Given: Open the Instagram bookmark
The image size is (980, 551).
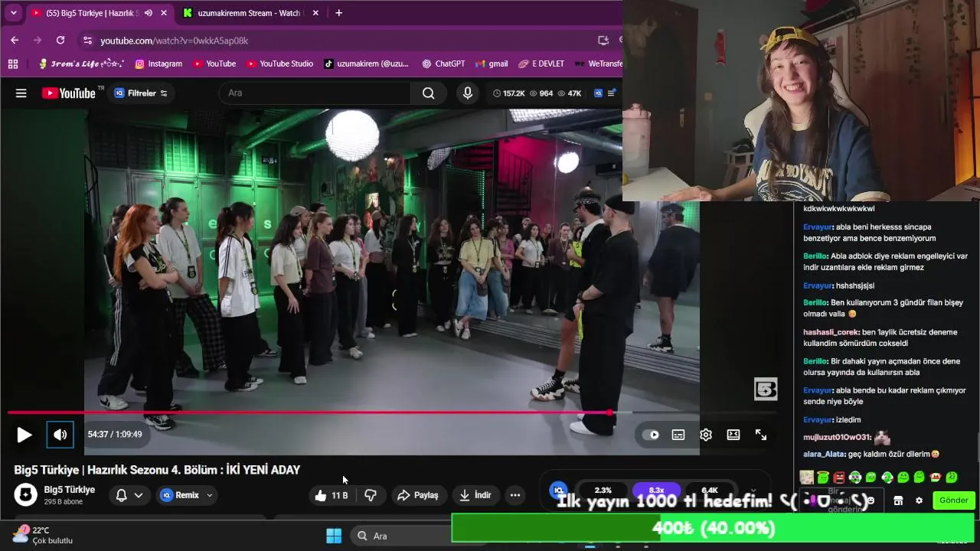Looking at the screenshot, I should click(x=158, y=64).
